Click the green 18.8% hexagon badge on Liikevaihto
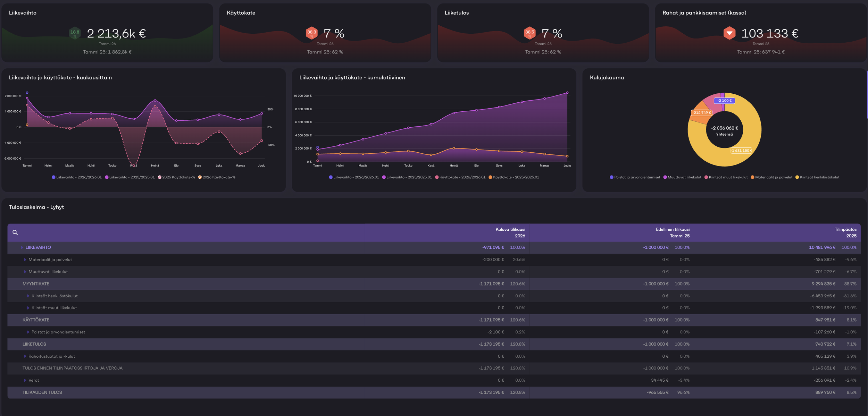The image size is (868, 416). [75, 33]
